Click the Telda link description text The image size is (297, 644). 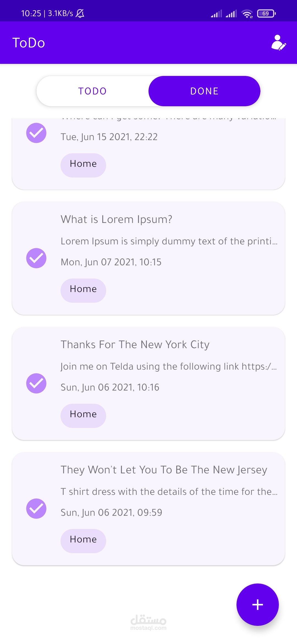coord(169,367)
